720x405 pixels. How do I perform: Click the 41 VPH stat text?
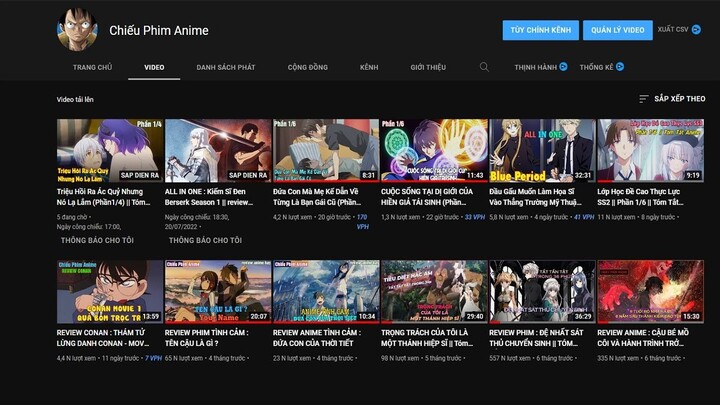coord(584,217)
